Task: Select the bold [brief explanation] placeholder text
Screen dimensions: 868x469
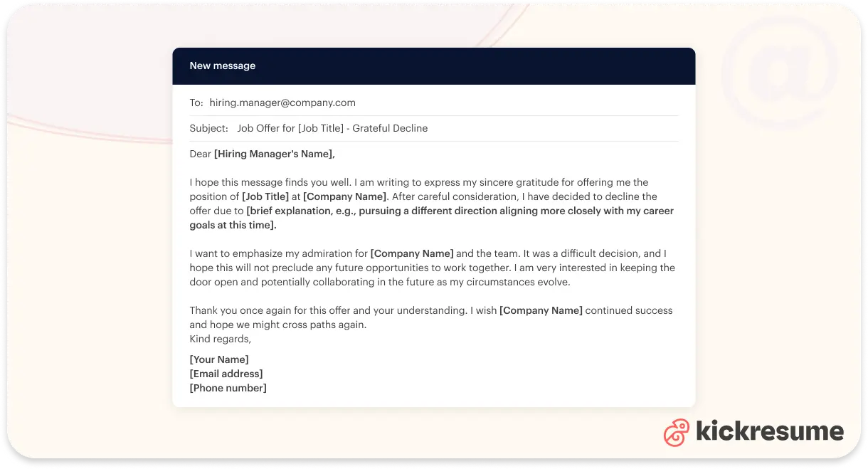Action: (x=460, y=211)
